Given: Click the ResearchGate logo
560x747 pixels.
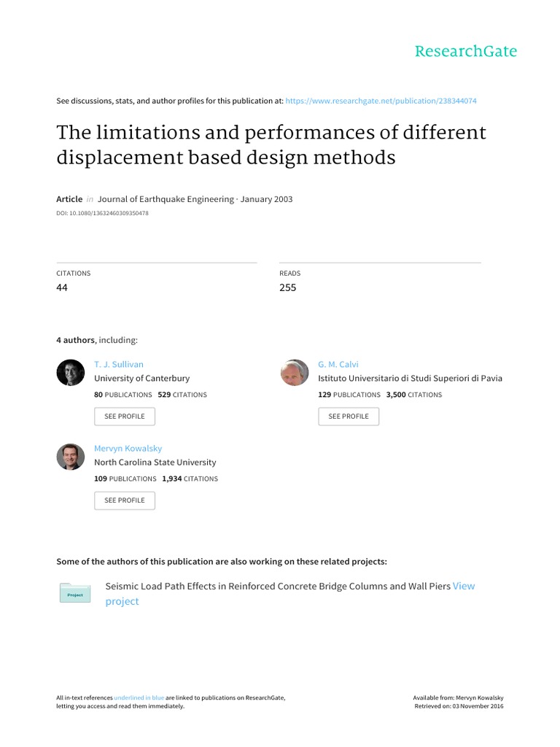Looking at the screenshot, I should [x=465, y=51].
